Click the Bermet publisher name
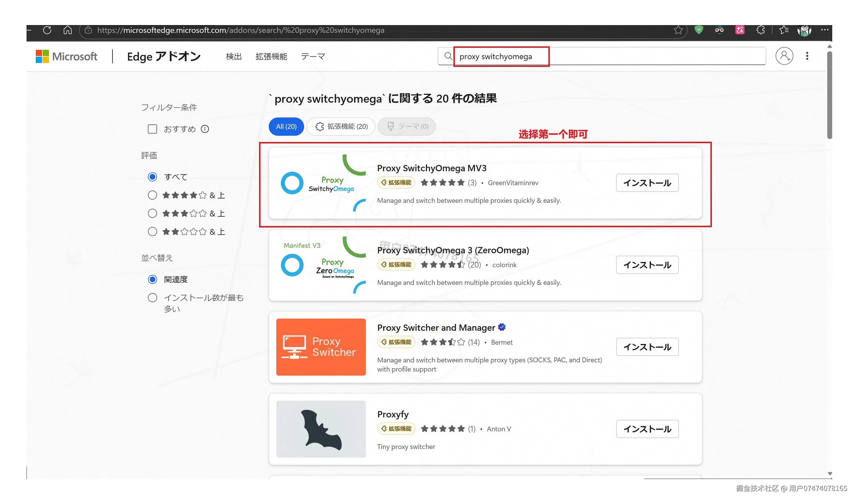The height and width of the screenshot is (504, 859). tap(501, 342)
